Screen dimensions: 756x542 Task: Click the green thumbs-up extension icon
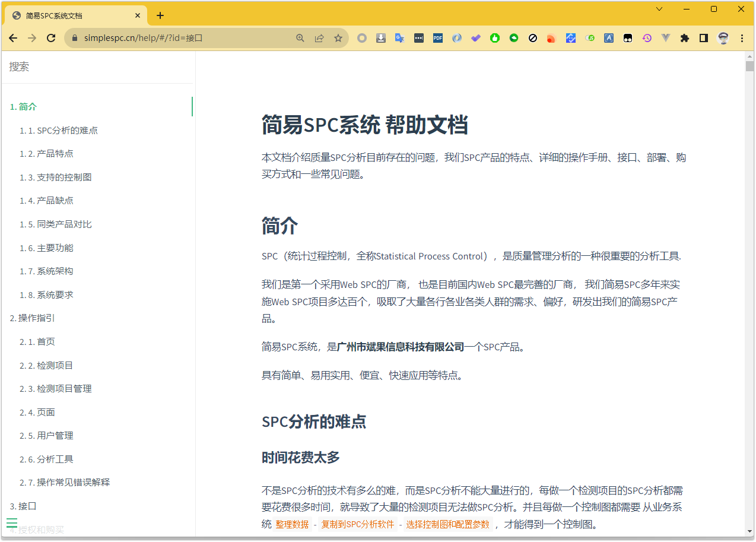point(495,38)
